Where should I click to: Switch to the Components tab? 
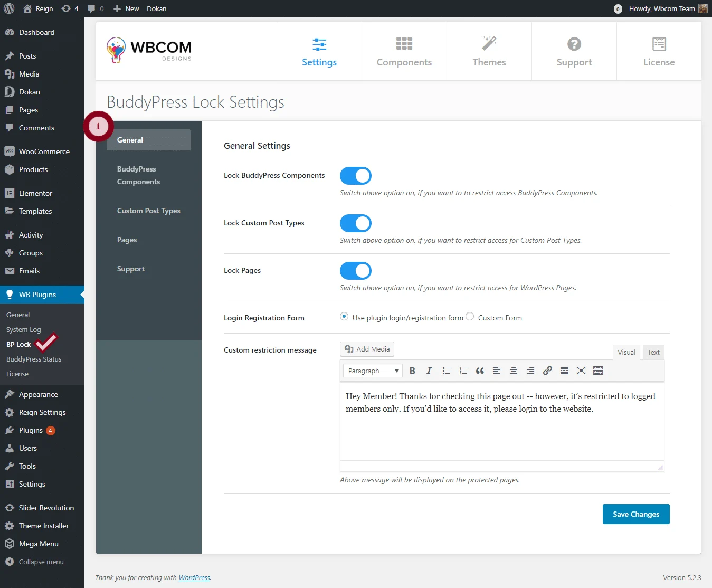coord(404,51)
